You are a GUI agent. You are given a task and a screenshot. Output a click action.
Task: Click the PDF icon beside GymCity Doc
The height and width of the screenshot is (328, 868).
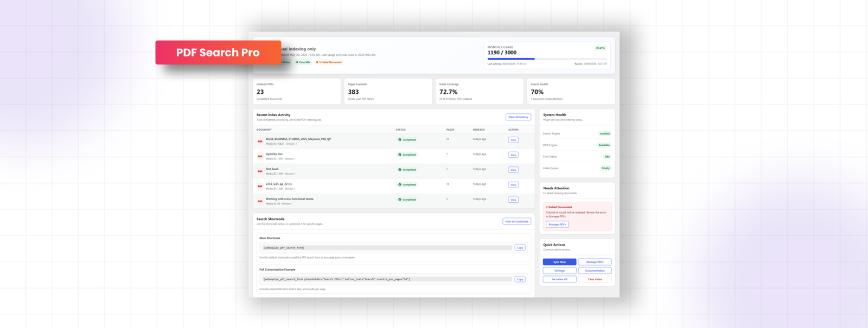click(260, 156)
